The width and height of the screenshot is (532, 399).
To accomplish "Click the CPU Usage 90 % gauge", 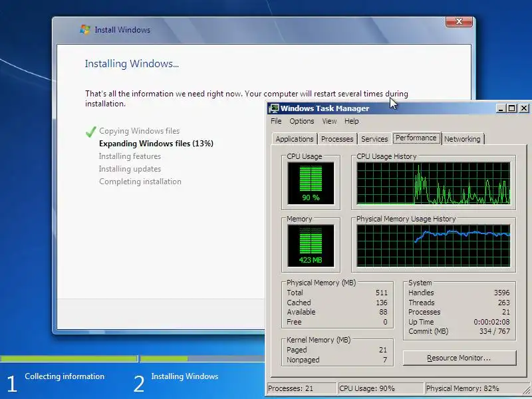I will (311, 184).
